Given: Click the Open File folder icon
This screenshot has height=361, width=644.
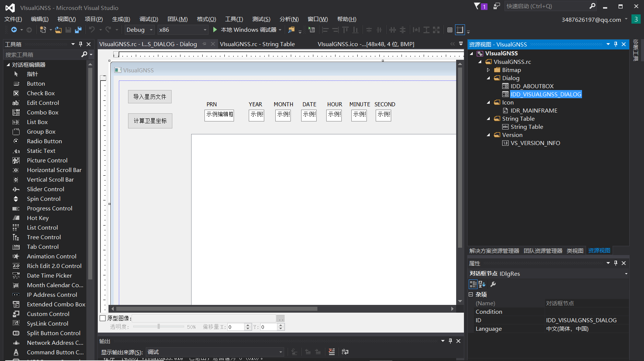Looking at the screenshot, I should 58,30.
